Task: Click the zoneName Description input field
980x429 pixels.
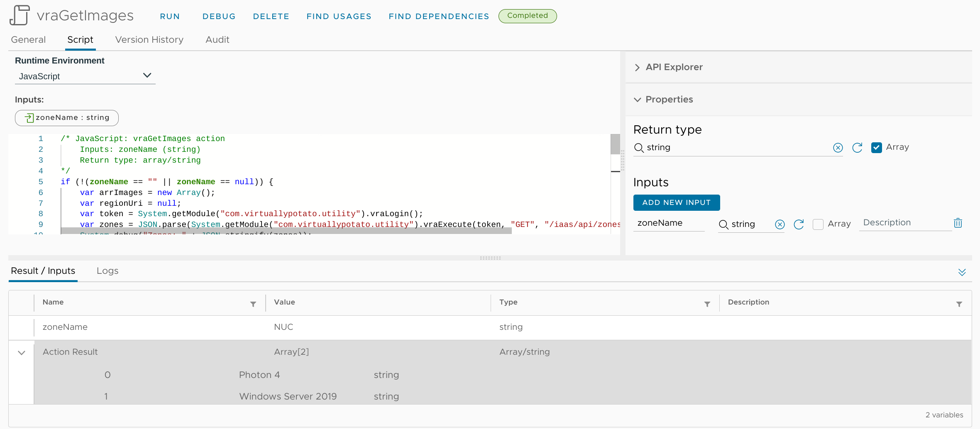Action: coord(905,223)
